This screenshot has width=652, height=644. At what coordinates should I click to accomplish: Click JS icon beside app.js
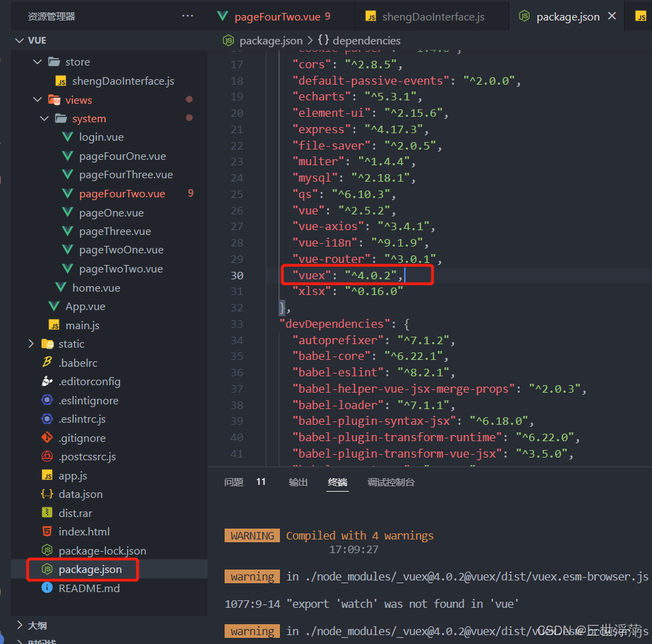47,475
